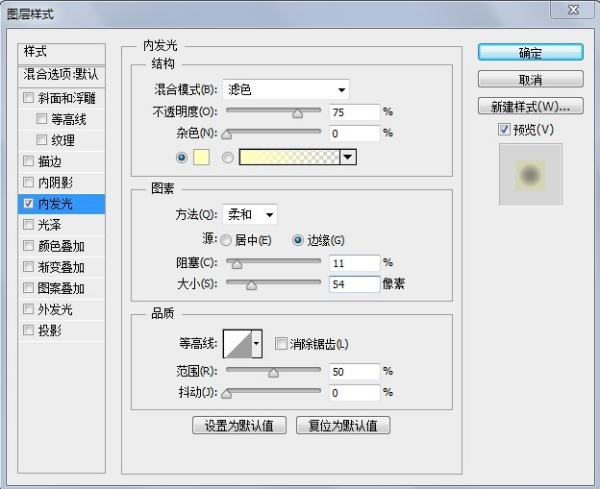Screen dimensions: 600x489
Task: Close the 图层样式 dialog window
Action: [573, 10]
